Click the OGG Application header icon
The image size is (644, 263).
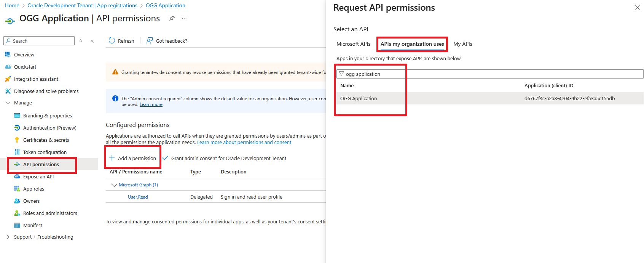pyautogui.click(x=10, y=21)
